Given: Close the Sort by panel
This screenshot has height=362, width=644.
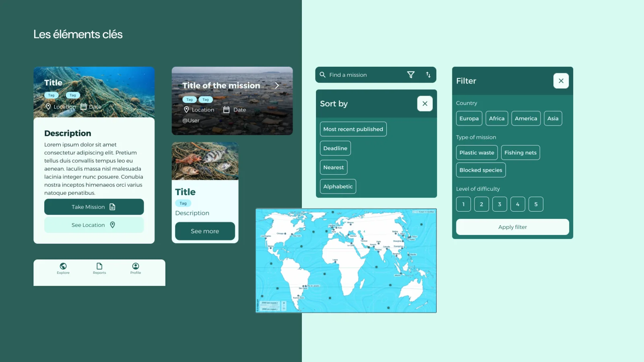Looking at the screenshot, I should point(425,104).
